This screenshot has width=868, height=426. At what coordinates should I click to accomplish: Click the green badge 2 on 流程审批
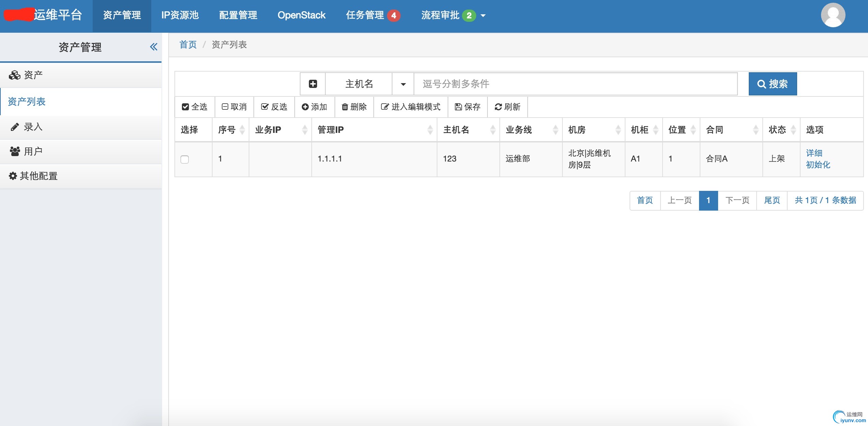(469, 15)
